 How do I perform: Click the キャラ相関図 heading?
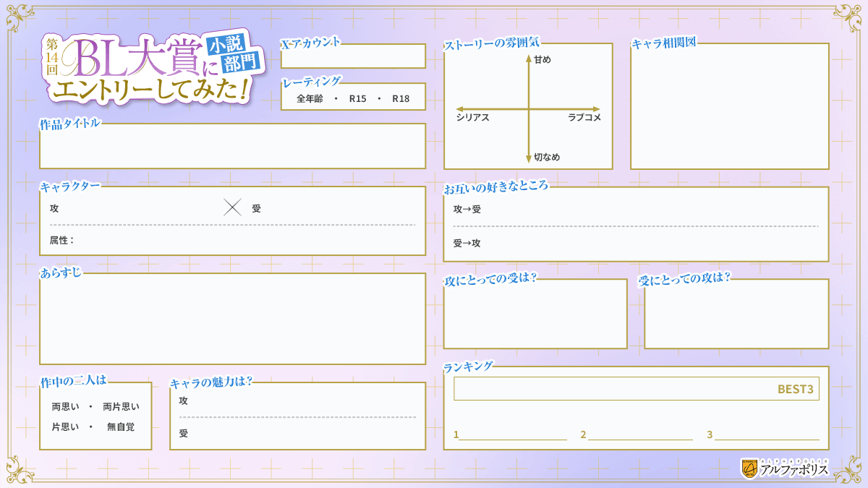point(664,43)
